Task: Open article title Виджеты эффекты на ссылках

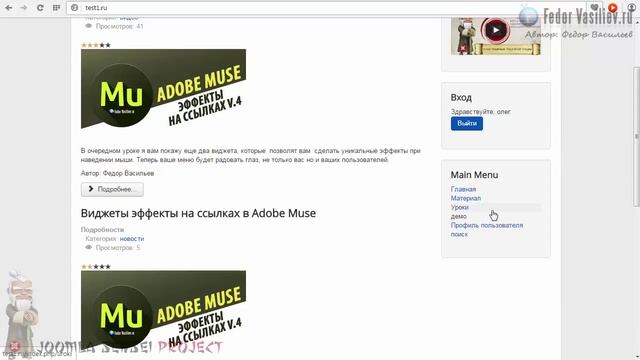Action: point(198,213)
